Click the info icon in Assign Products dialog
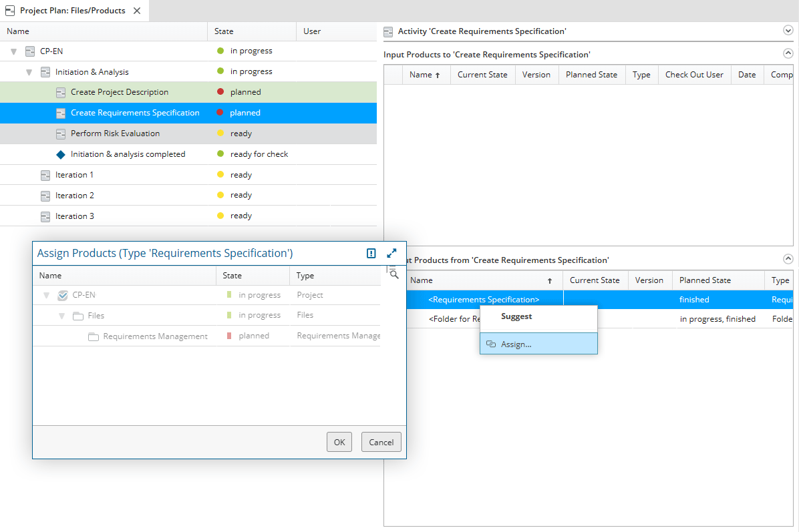 tap(371, 254)
